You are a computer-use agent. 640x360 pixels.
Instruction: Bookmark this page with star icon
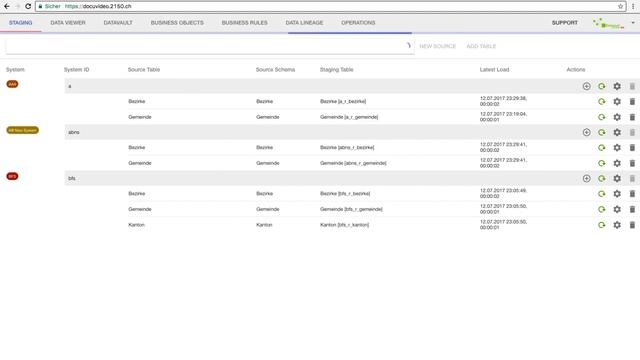pyautogui.click(x=620, y=6)
